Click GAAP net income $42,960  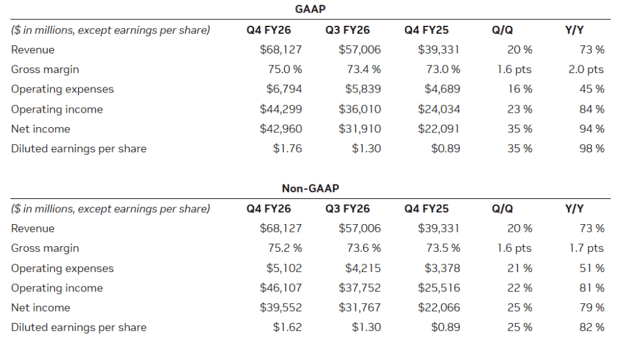(280, 129)
